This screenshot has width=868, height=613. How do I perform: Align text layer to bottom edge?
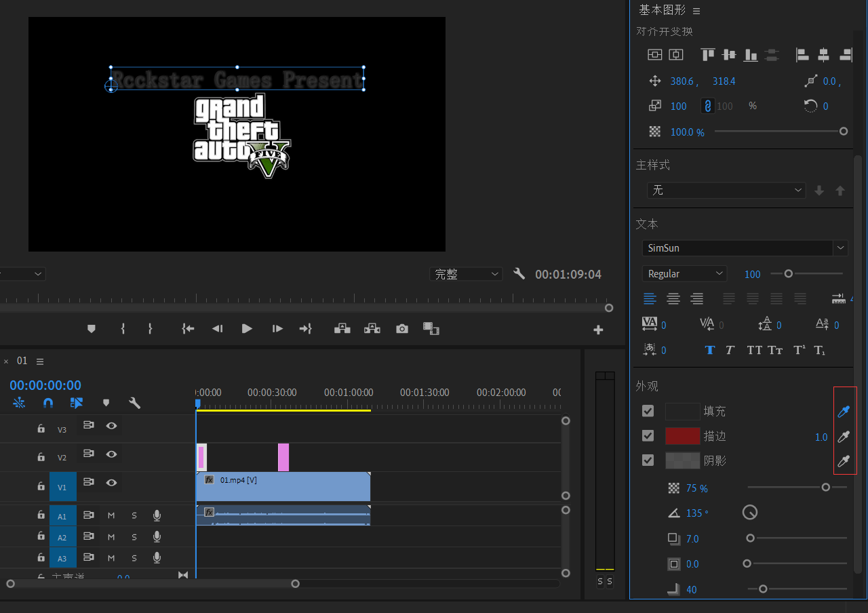[751, 55]
